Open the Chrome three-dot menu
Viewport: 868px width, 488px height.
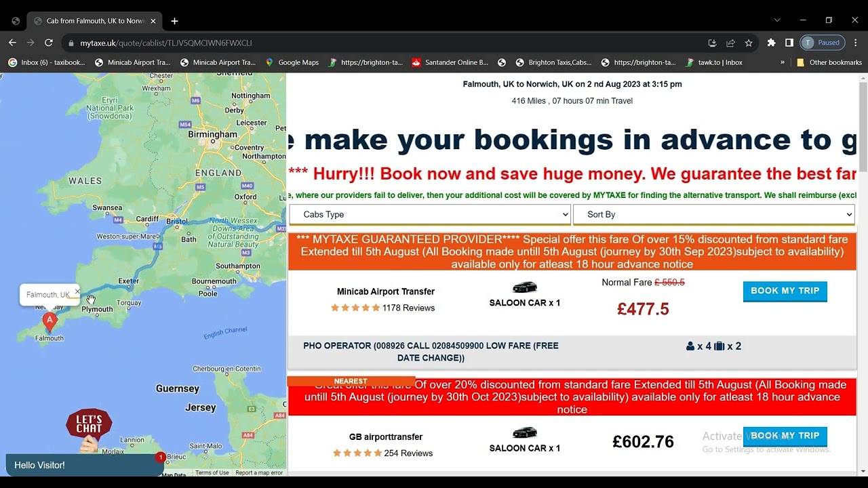pyautogui.click(x=856, y=43)
